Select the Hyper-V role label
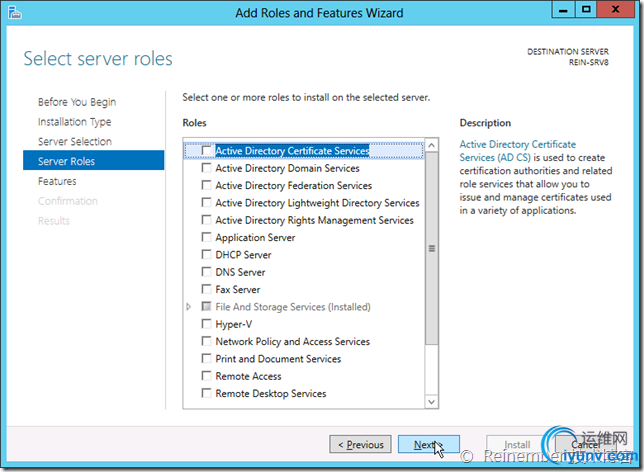 (x=234, y=324)
